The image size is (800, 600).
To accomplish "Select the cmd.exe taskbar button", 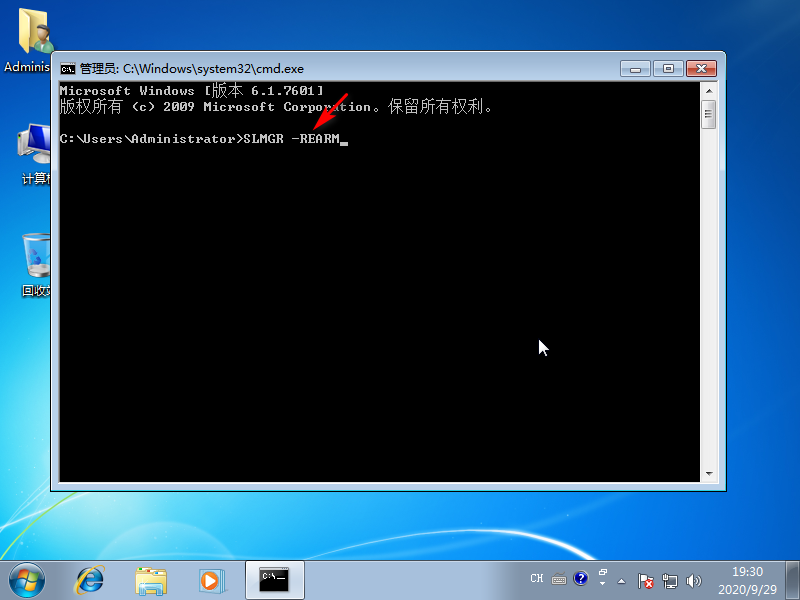I will pyautogui.click(x=274, y=579).
